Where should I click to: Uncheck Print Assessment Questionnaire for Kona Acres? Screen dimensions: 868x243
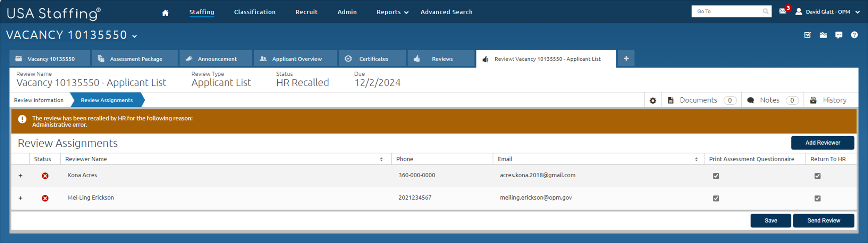pyautogui.click(x=716, y=176)
